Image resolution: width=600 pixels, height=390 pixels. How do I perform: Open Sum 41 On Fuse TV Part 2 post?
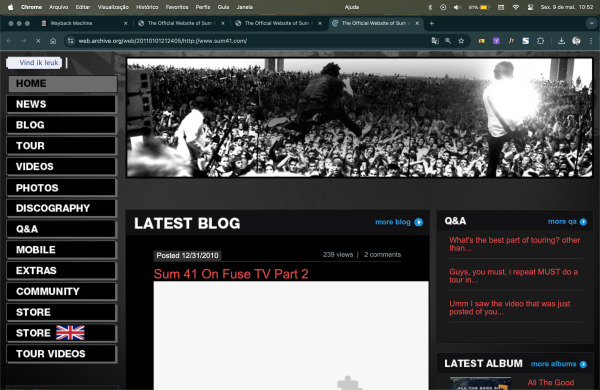pos(231,274)
